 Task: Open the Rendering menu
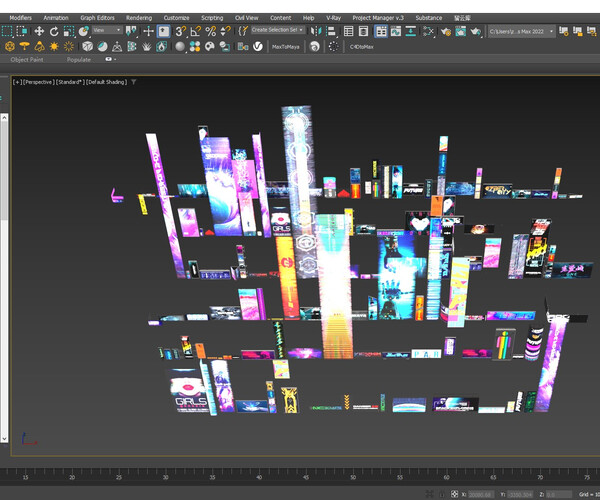coord(139,18)
